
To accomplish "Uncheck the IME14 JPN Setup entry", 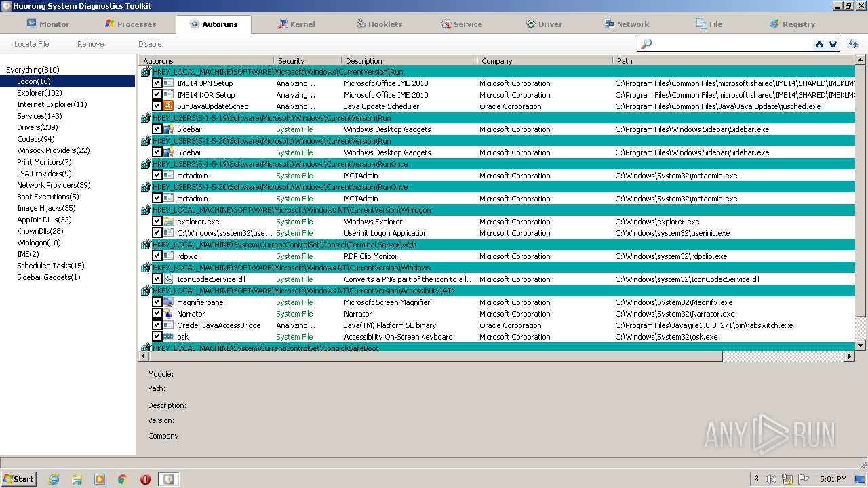I will [157, 83].
